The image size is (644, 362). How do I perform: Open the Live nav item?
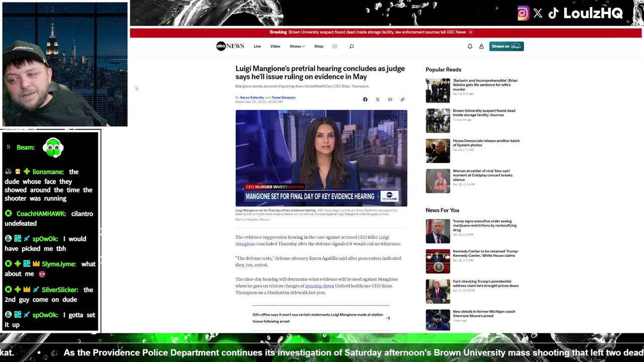click(x=257, y=46)
